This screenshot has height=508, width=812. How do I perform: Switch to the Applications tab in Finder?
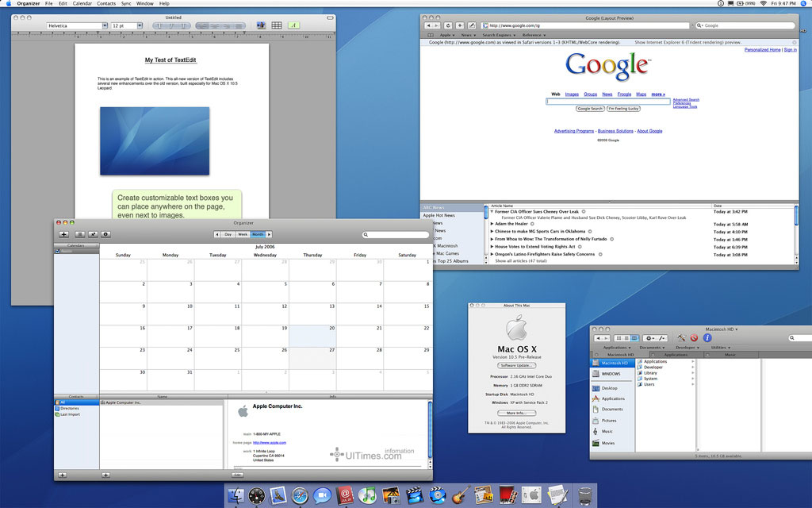tap(676, 355)
